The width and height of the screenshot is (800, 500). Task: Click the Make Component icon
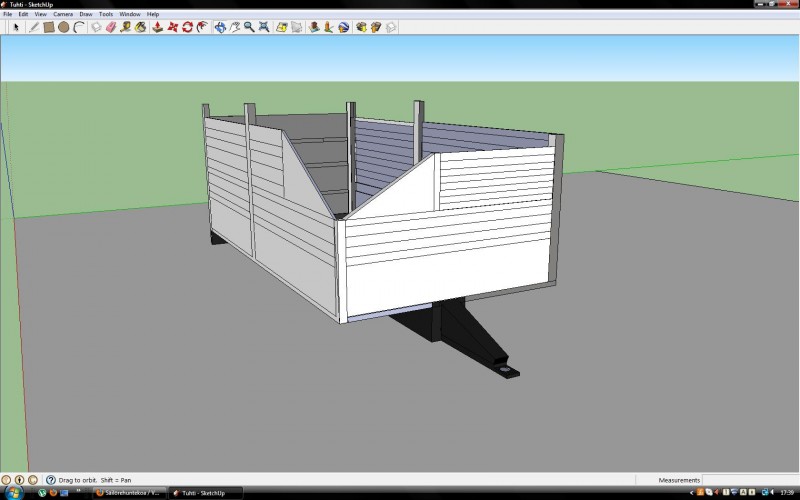[x=96, y=27]
